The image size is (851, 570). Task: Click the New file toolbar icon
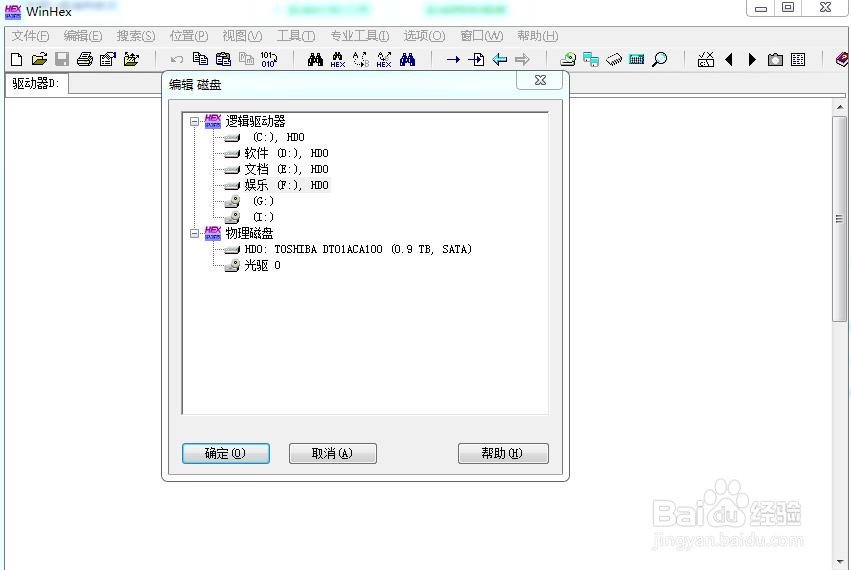point(16,59)
